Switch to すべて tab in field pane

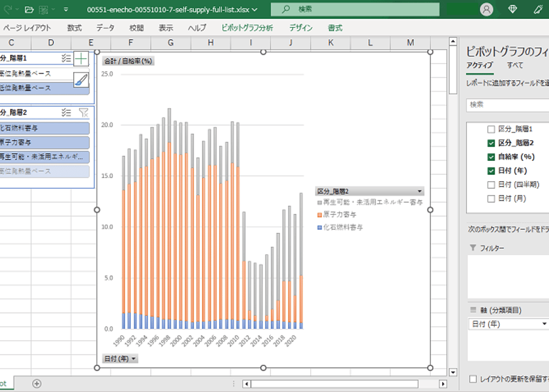pos(515,65)
